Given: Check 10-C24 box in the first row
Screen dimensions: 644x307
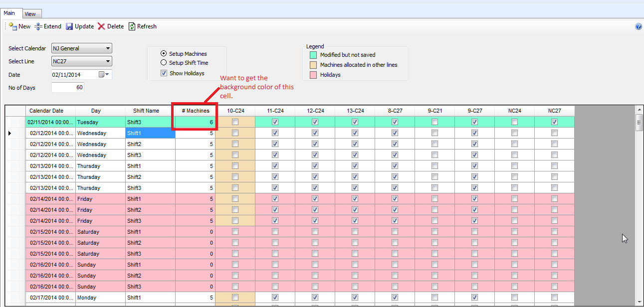Looking at the screenshot, I should click(235, 122).
